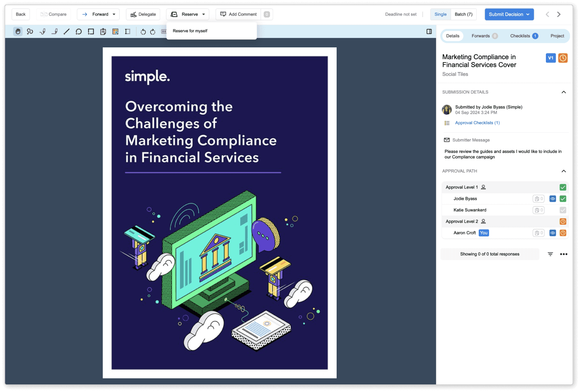This screenshot has height=392, width=580.
Task: Collapse the Approval Path section
Action: (x=564, y=171)
